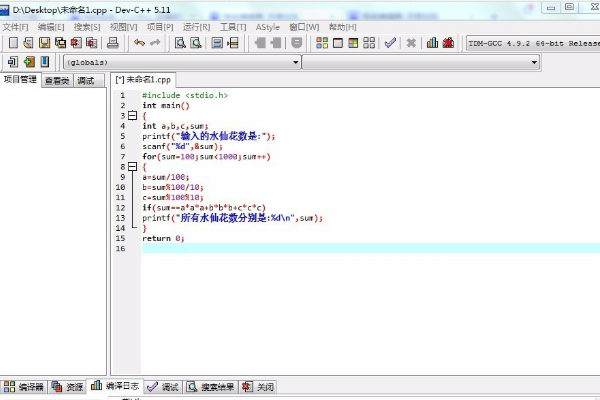Open the 资源 bottom tab
This screenshot has width=600, height=400.
coord(67,387)
